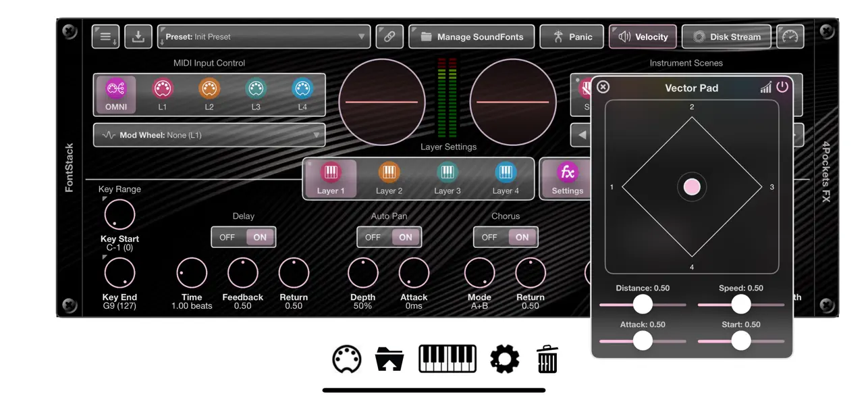Toggle the Chorus ON/OFF switch

coord(506,237)
